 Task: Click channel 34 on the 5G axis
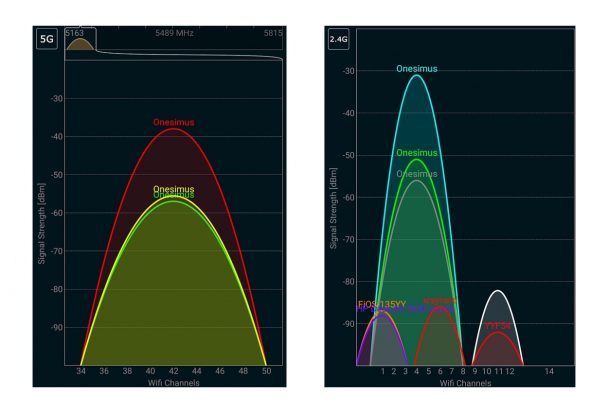point(81,371)
